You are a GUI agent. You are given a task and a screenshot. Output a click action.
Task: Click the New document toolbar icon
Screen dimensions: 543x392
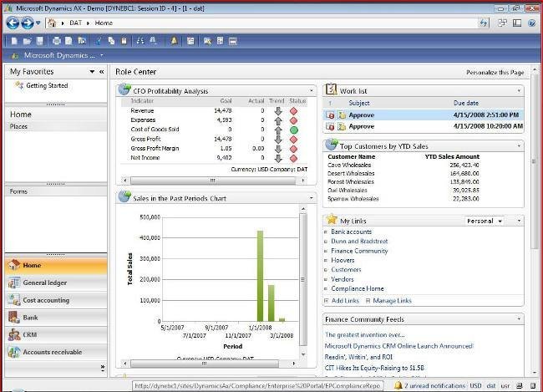tap(14, 41)
